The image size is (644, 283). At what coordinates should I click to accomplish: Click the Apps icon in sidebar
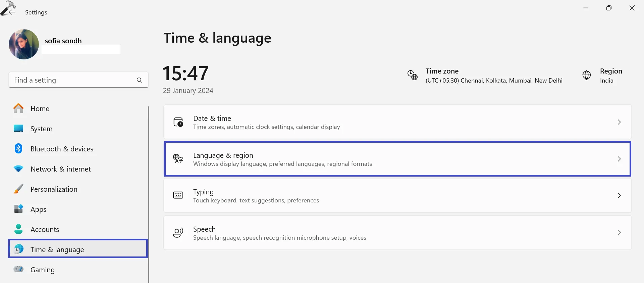pyautogui.click(x=18, y=209)
